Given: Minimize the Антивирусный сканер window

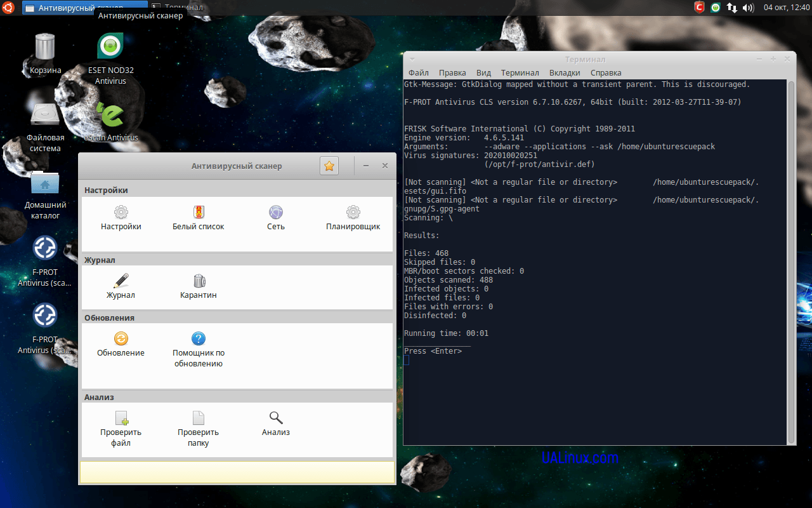Looking at the screenshot, I should click(366, 166).
